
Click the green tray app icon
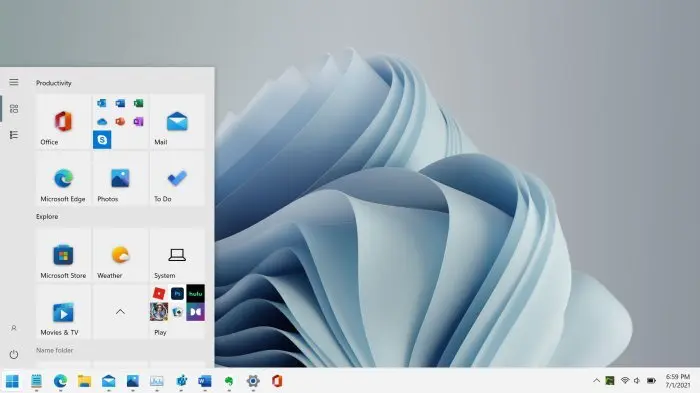click(x=610, y=380)
